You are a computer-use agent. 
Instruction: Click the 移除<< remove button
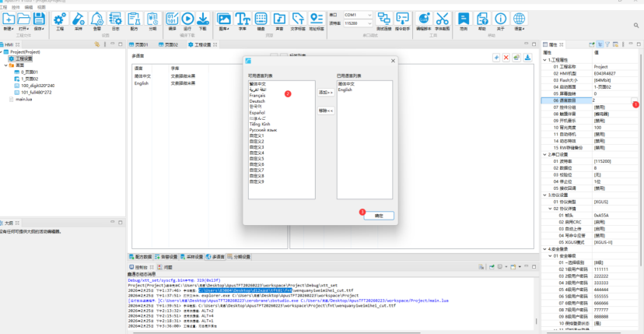pos(326,111)
